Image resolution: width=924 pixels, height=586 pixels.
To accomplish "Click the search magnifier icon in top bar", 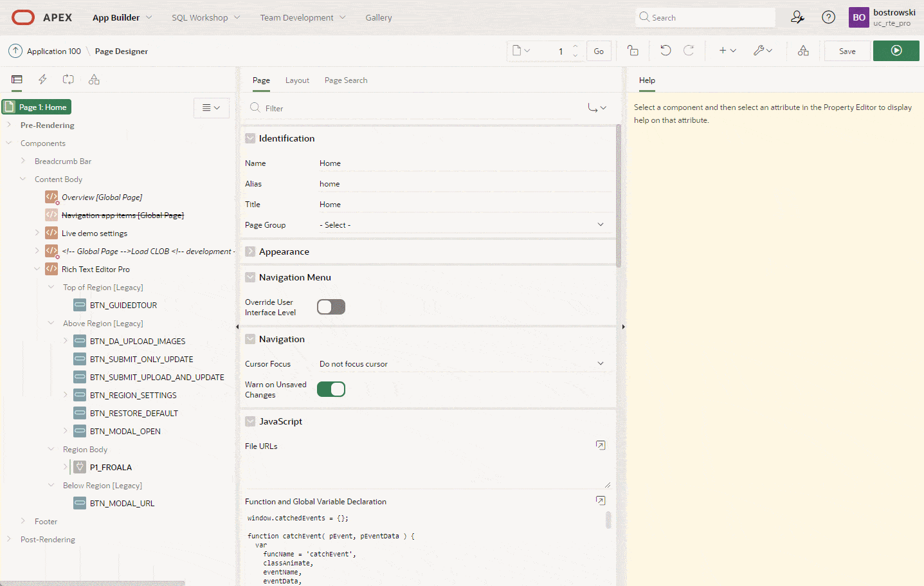I will [644, 17].
